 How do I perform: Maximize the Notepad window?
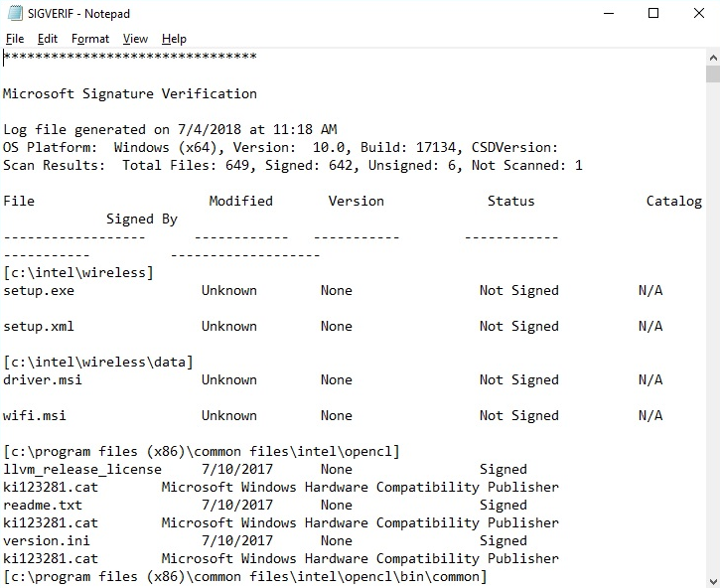coord(653,14)
